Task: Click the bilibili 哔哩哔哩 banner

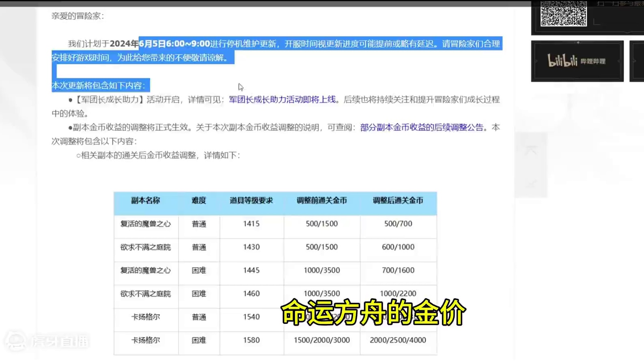Action: (x=577, y=61)
